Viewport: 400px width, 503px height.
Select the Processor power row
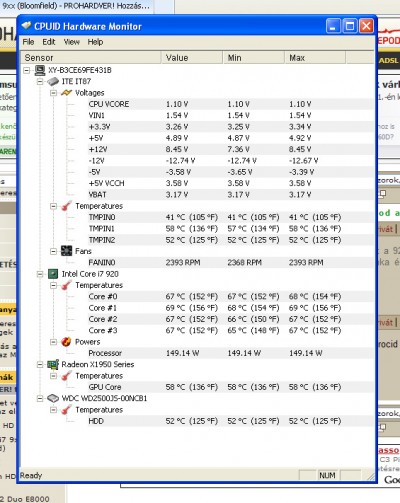coord(230,353)
